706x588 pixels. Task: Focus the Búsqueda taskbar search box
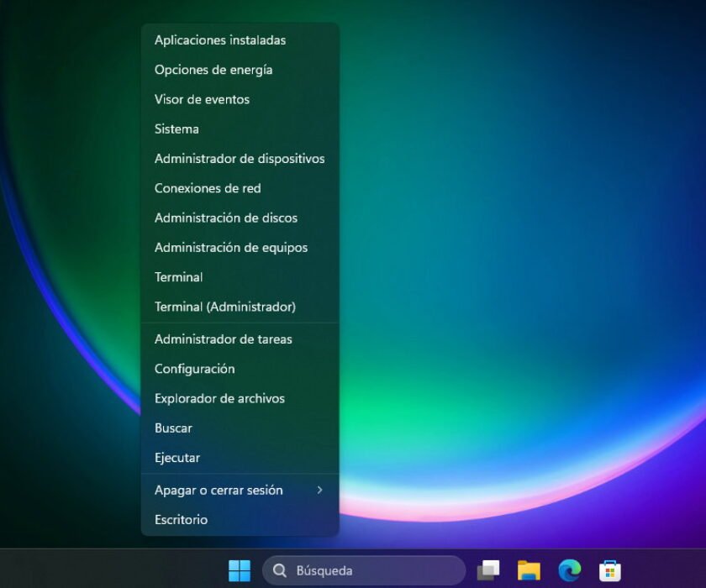click(364, 570)
